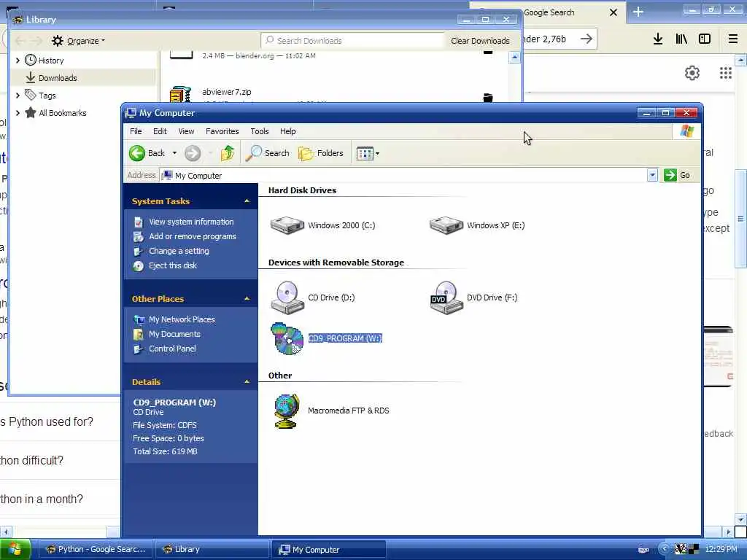This screenshot has height=560, width=747.
Task: Click the browser page scroll down arrow
Action: click(740, 519)
